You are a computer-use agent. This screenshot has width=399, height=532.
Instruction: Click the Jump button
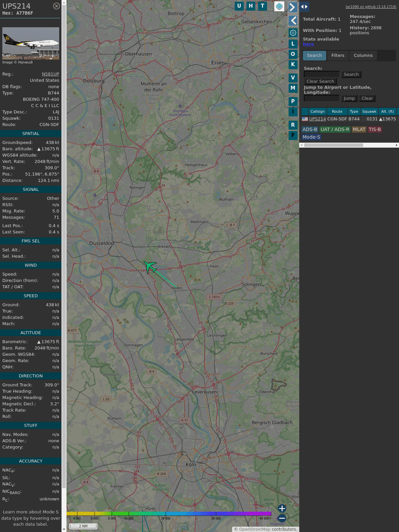(349, 98)
